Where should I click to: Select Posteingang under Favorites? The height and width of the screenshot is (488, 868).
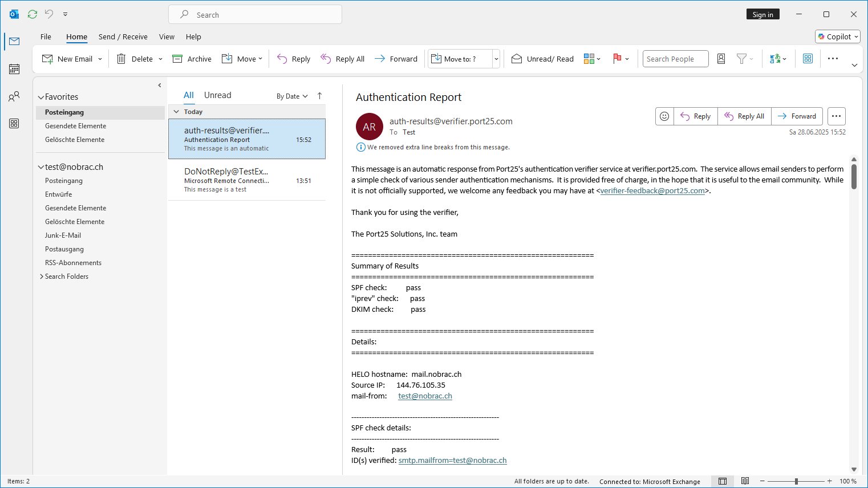coord(100,112)
